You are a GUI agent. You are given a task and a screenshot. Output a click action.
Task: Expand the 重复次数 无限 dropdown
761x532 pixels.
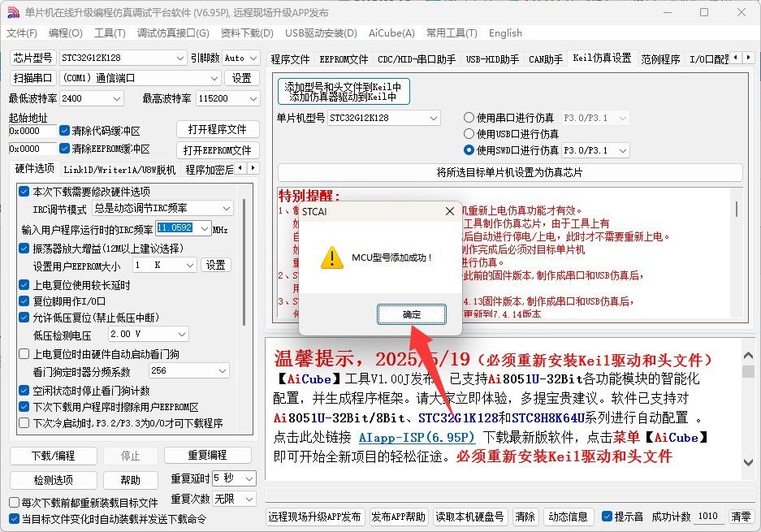pyautogui.click(x=249, y=499)
